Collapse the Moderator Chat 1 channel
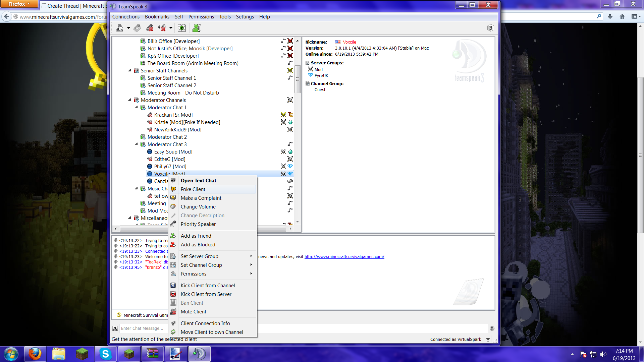 [137, 107]
